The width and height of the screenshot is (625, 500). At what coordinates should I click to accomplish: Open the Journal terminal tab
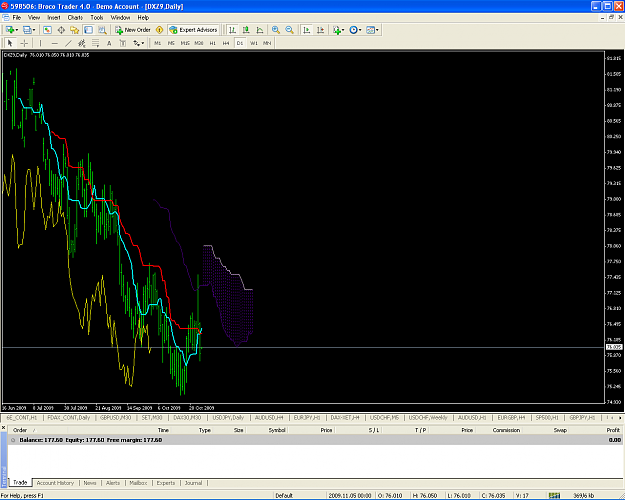click(x=193, y=483)
